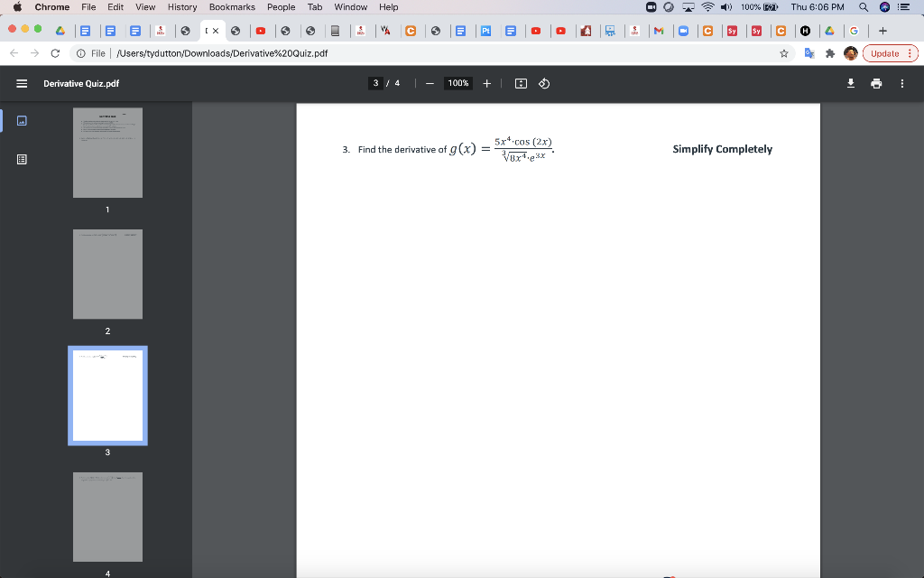Zoom in with the plus button
924x578 pixels.
486,83
